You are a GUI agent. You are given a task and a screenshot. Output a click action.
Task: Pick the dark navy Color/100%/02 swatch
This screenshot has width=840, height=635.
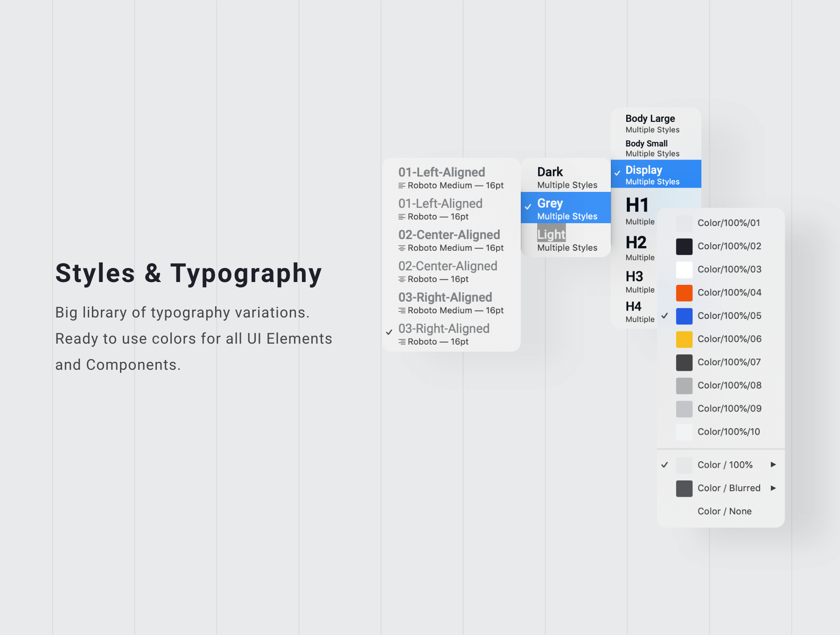(684, 247)
